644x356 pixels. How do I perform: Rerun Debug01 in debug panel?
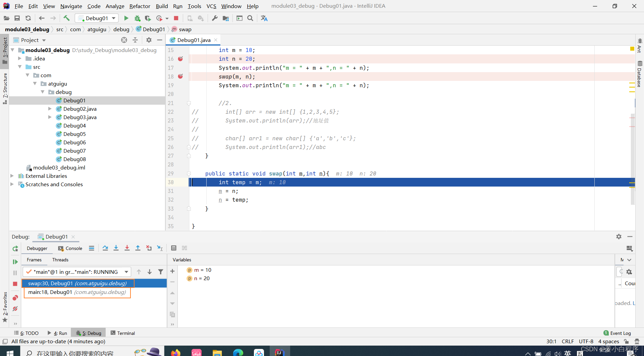click(15, 249)
